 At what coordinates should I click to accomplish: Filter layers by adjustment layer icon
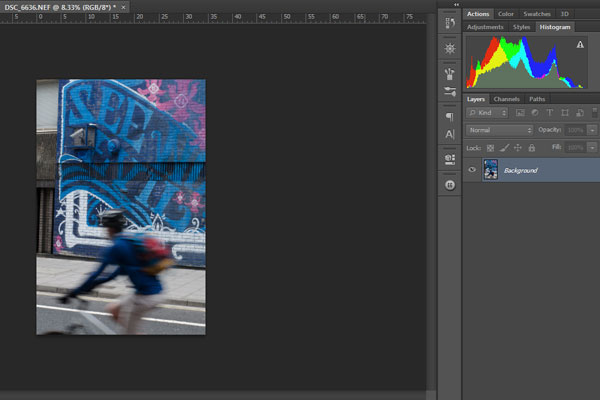coord(535,113)
